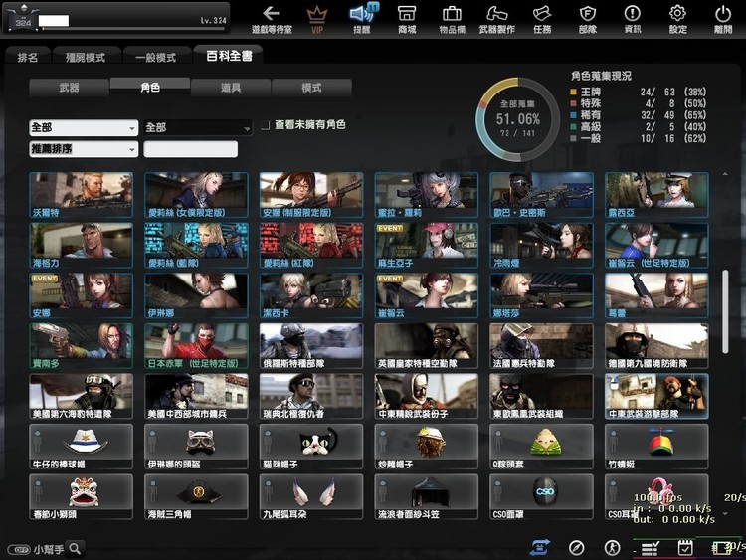Open the 提醒 notifications icon
The image size is (746, 560).
tap(362, 19)
